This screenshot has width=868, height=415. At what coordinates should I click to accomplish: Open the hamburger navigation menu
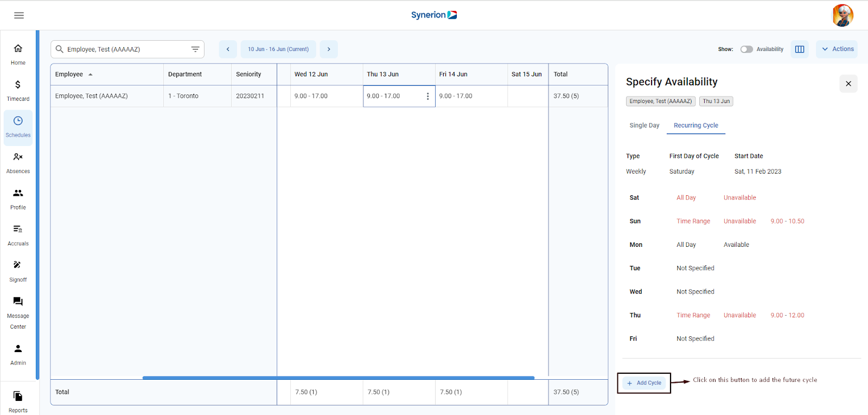[x=19, y=15]
